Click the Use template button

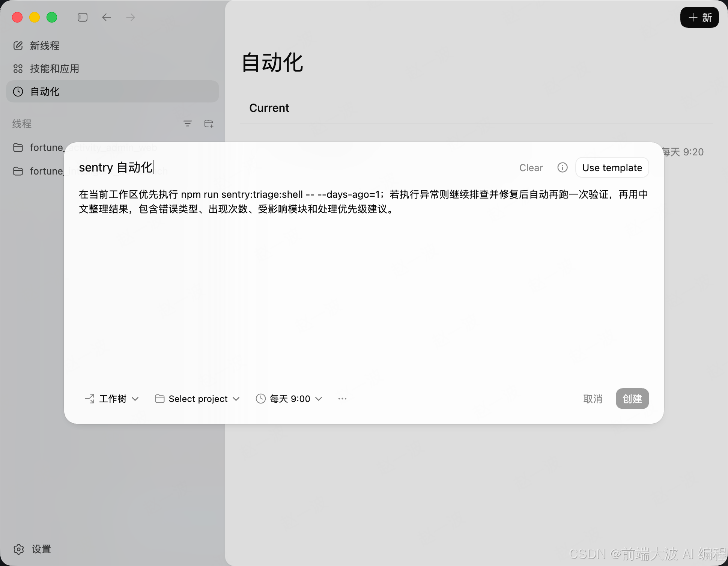[612, 168]
